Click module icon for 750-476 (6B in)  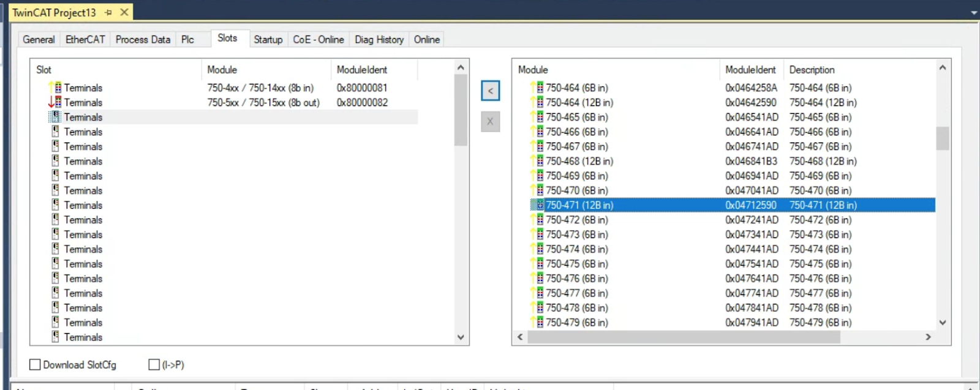tap(538, 279)
